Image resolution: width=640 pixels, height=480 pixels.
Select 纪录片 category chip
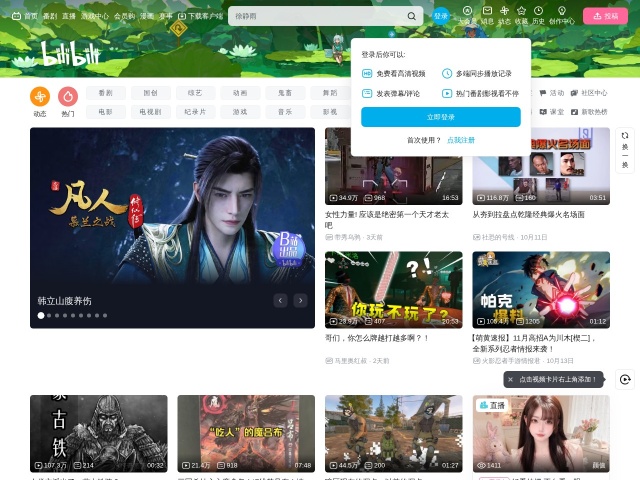[x=196, y=112]
